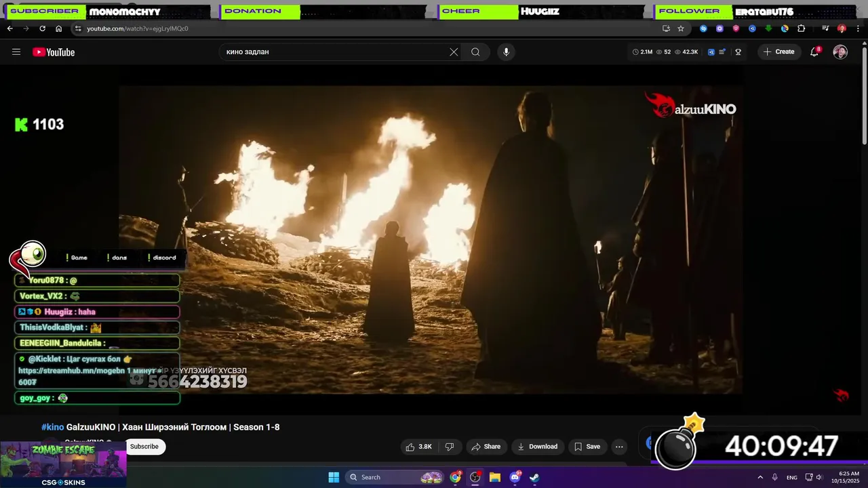Open the browser home page
Screen dimensions: 868x488
(58, 28)
